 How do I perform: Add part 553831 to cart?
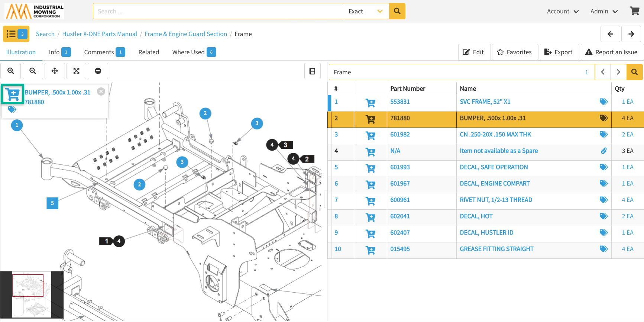(370, 102)
